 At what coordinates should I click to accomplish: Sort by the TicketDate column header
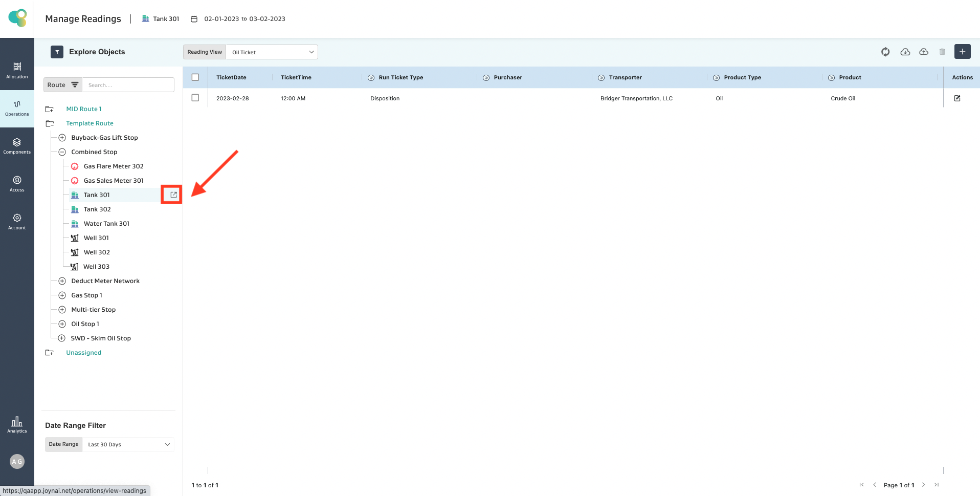tap(231, 77)
